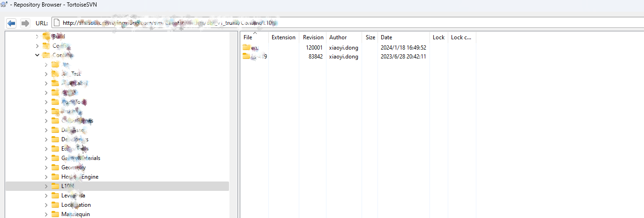Image resolution: width=644 pixels, height=218 pixels.
Task: Click into the repository URL field
Action: [x=375, y=23]
